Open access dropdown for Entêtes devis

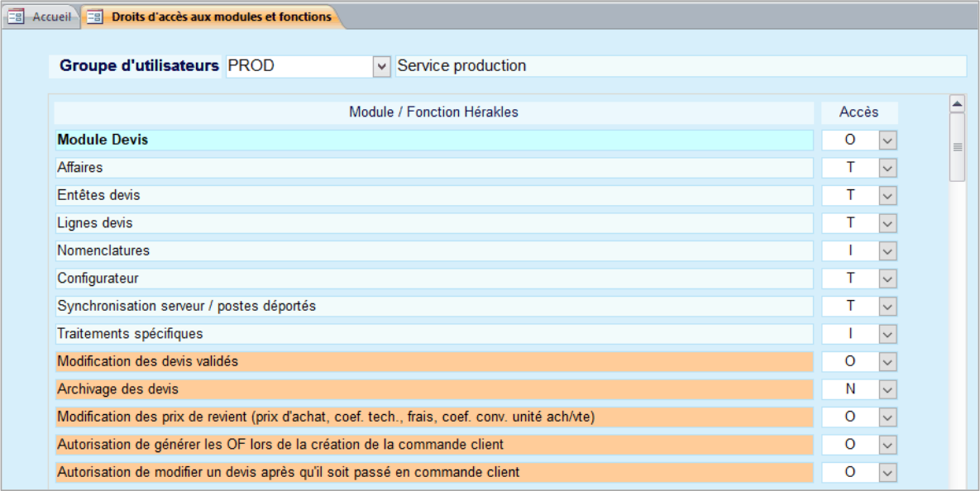point(887,196)
